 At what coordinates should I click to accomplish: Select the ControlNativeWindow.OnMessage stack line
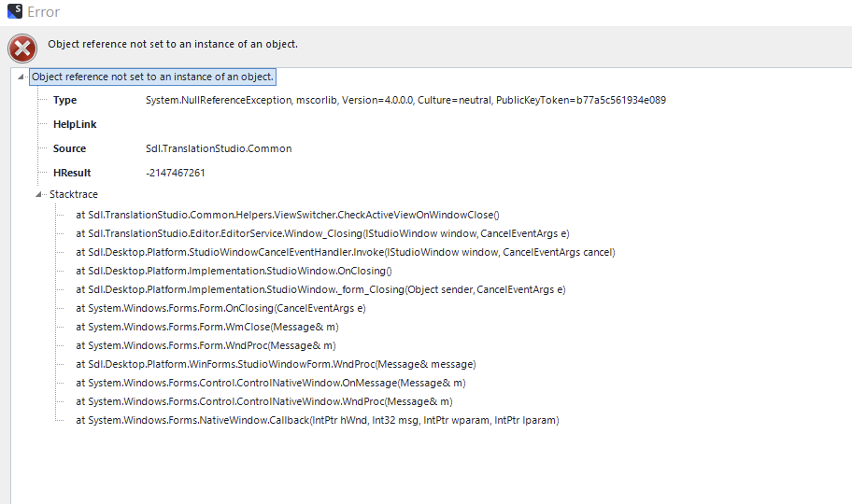271,383
